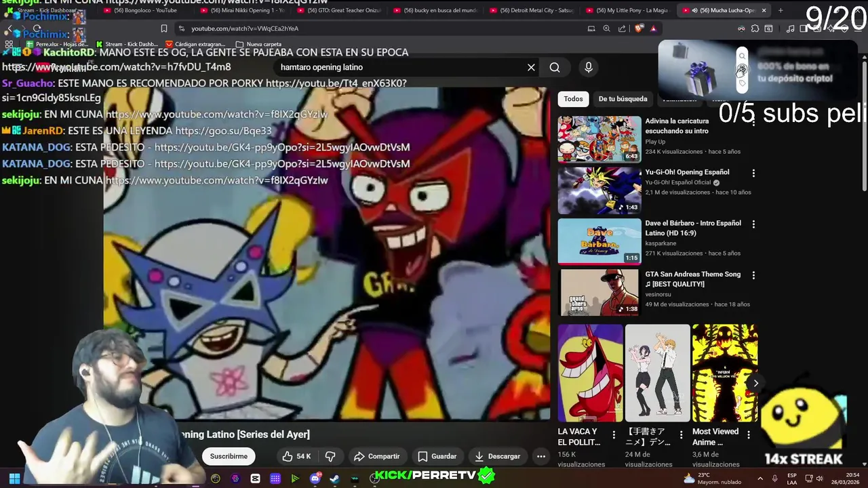Open the extensions puzzle icon in browser toolbar

click(x=755, y=28)
